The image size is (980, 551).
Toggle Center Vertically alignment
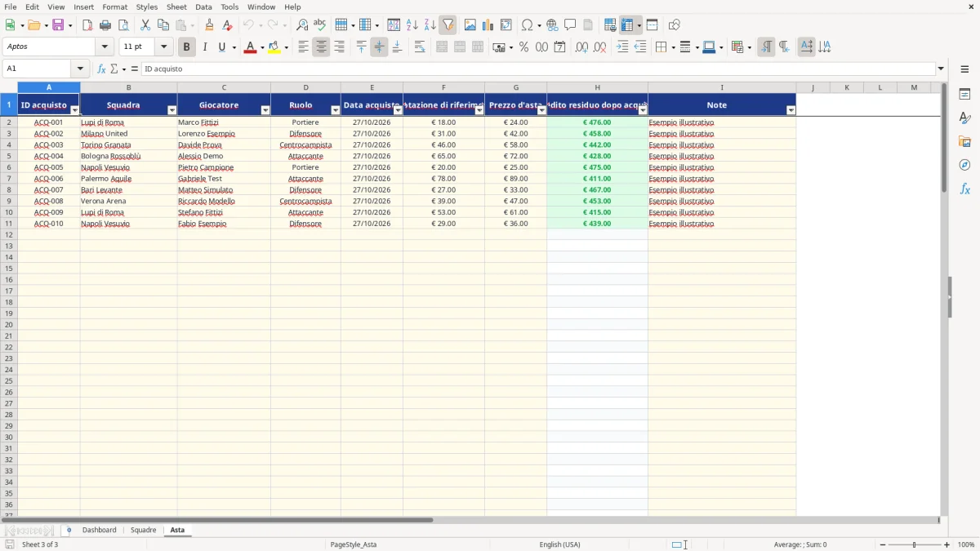pyautogui.click(x=379, y=47)
